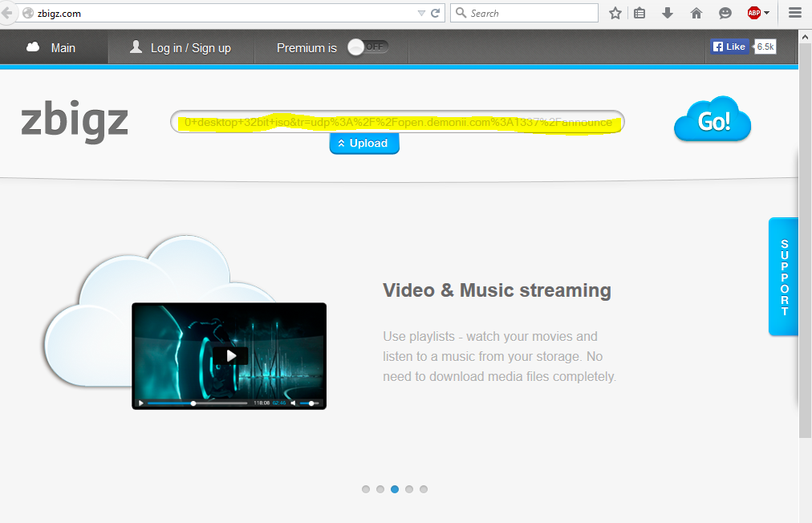This screenshot has height=523, width=812.
Task: Open the downloads arrow icon
Action: point(668,13)
